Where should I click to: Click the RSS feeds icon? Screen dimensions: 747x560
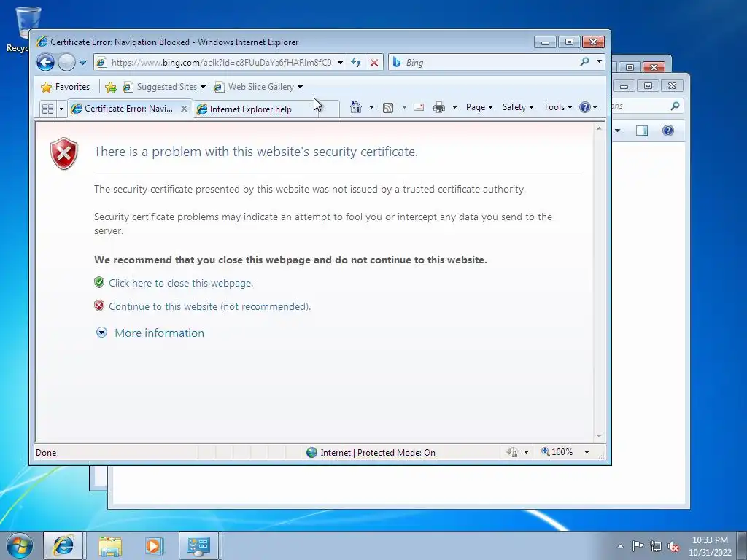click(388, 108)
